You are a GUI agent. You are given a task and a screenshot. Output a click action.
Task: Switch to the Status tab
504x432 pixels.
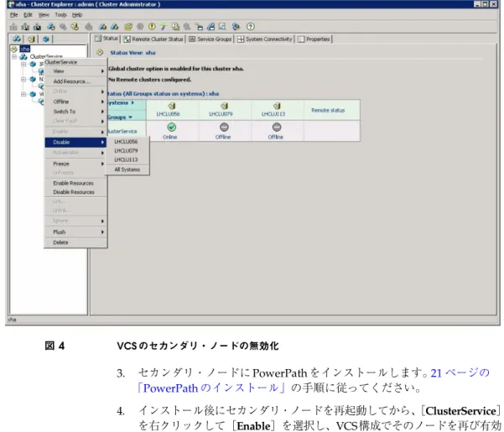click(107, 39)
